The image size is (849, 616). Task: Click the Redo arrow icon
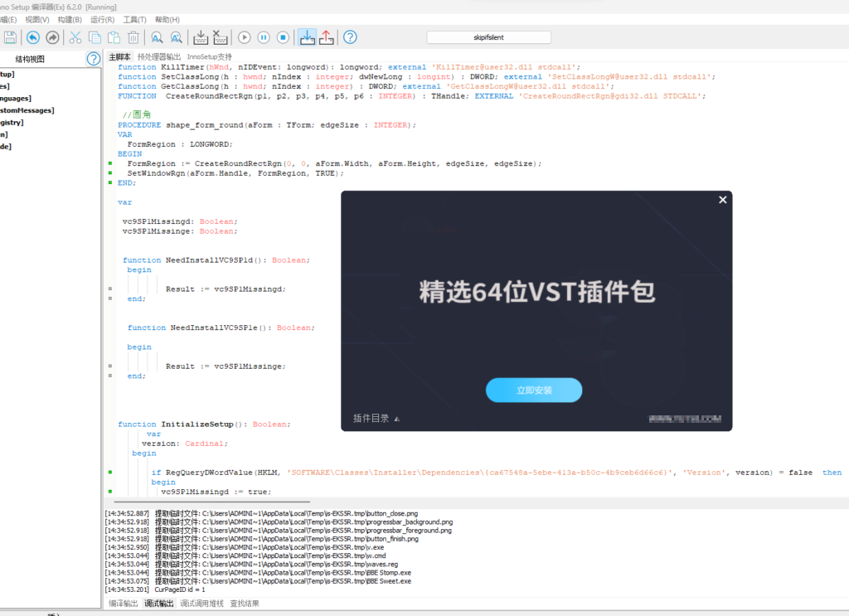coord(52,37)
